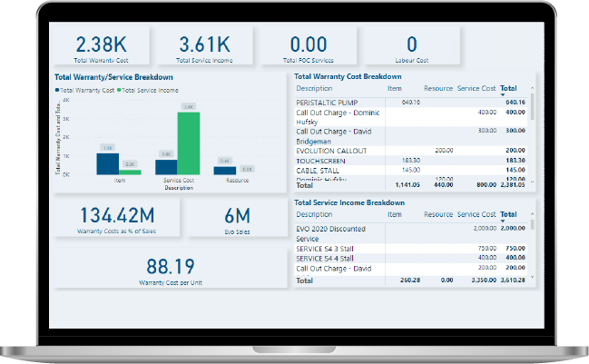Select 'Call Out Charge - David Bridgeman' warranty row

point(411,136)
